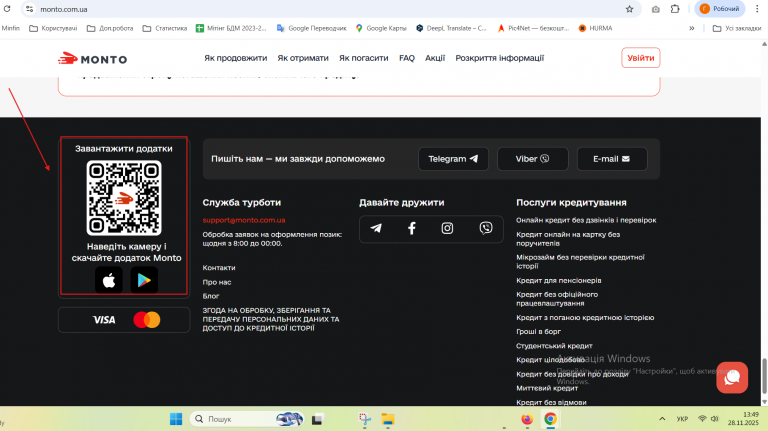
Task: Open the red live chat bubble
Action: coord(732,377)
